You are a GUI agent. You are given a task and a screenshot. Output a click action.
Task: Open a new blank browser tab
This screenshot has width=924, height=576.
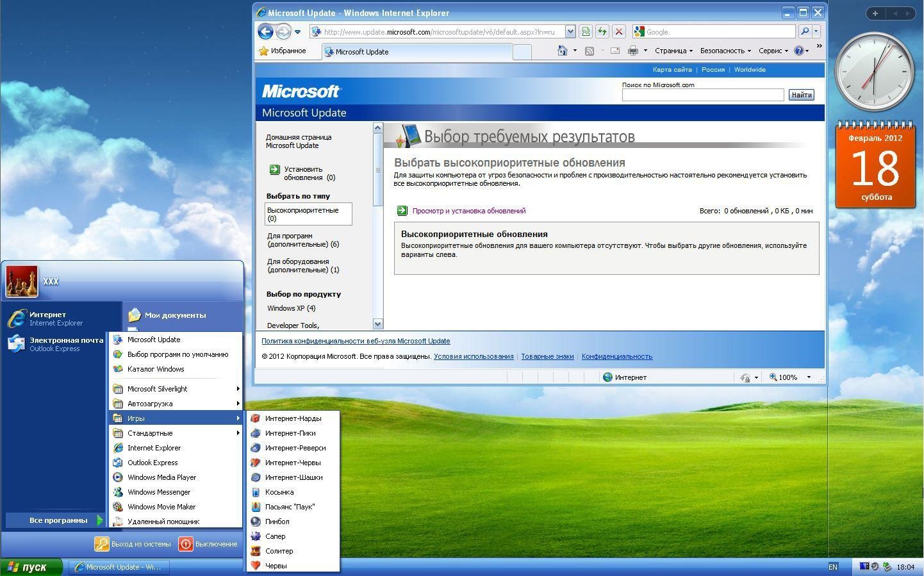[522, 53]
